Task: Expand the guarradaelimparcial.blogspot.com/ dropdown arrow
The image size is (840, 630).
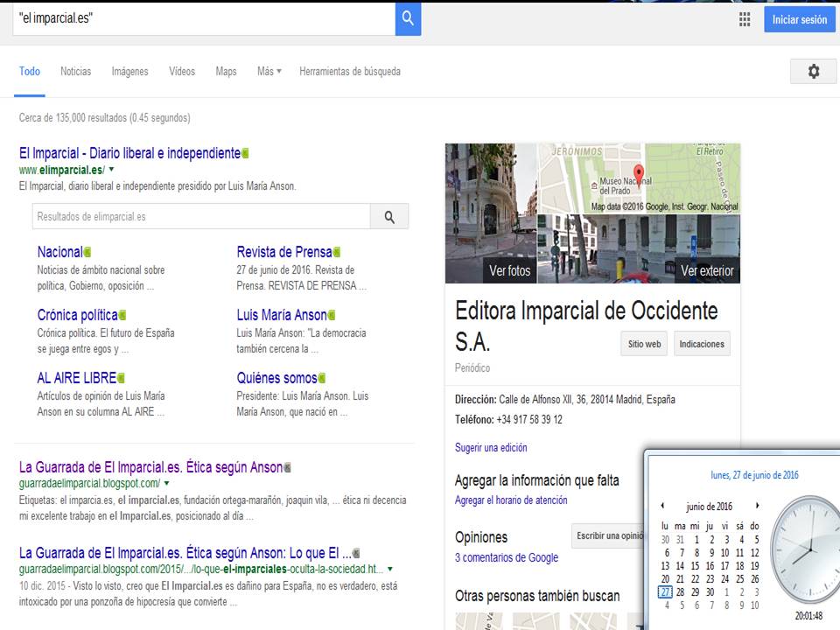Action: point(166,483)
